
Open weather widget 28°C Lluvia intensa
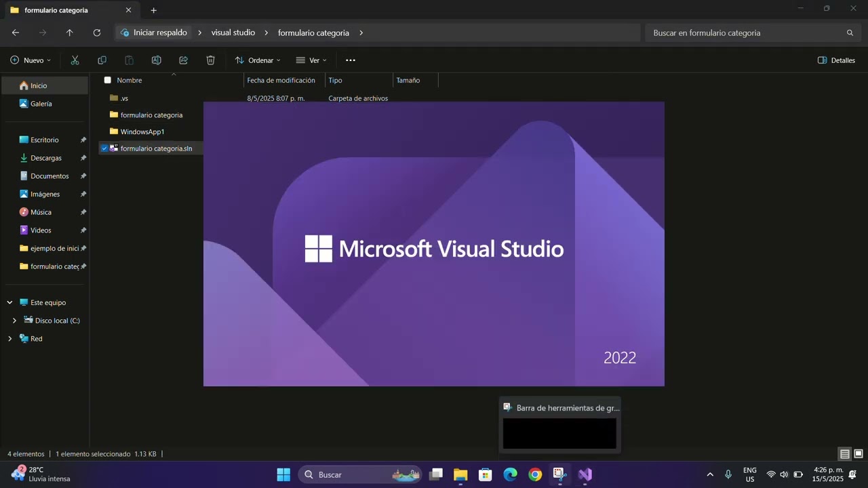[x=42, y=474]
